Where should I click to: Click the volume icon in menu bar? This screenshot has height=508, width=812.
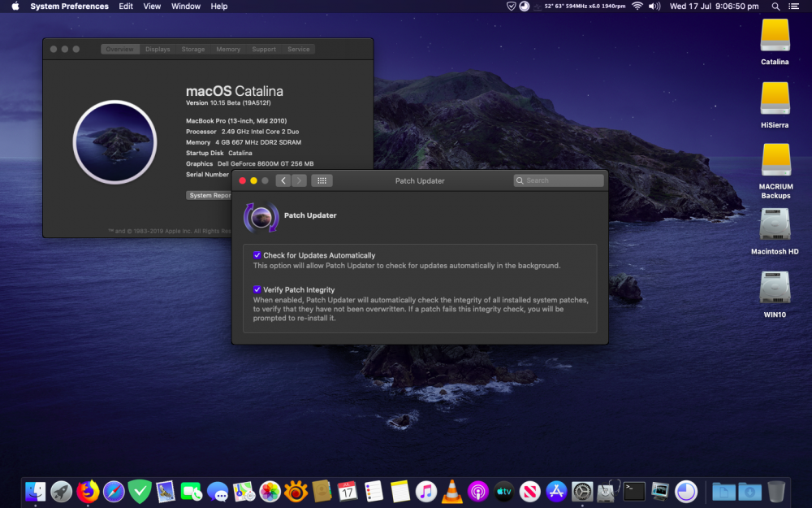[x=655, y=7]
